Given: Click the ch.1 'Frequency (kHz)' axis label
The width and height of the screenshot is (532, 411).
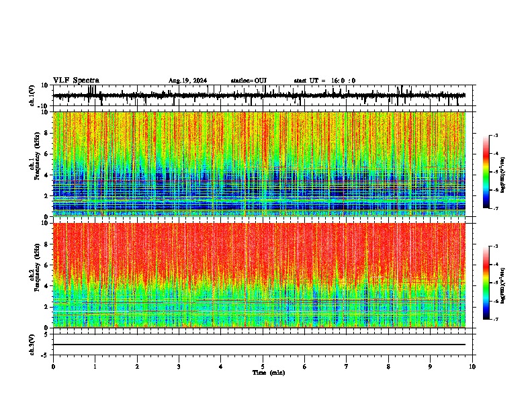Looking at the screenshot, I should click(x=37, y=156).
